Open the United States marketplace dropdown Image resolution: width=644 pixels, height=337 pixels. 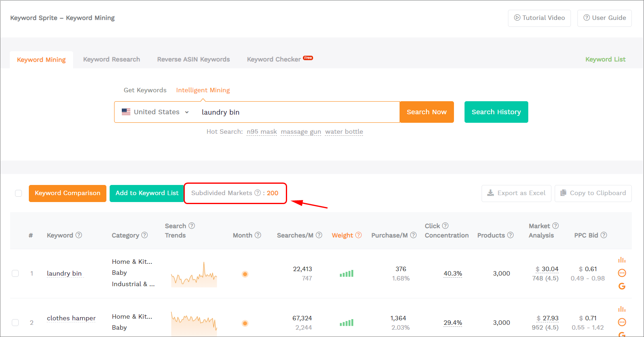pos(156,112)
